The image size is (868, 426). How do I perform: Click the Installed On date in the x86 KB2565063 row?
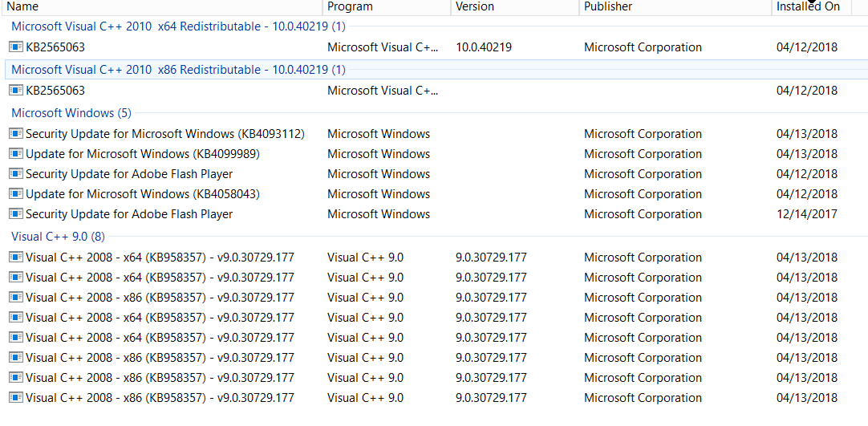click(807, 90)
